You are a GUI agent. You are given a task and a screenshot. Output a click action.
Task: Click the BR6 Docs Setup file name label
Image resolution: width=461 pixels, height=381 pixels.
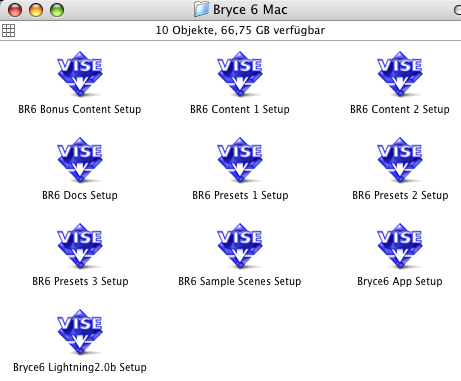tap(80, 195)
